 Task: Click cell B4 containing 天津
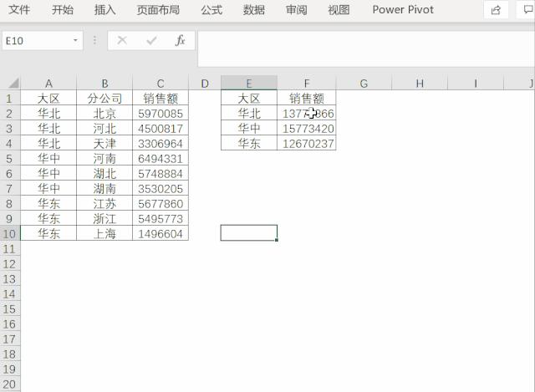click(x=104, y=143)
